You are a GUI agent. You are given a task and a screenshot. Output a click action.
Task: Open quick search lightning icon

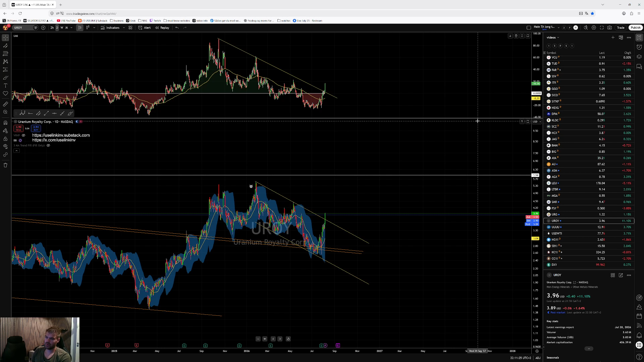coord(586,28)
